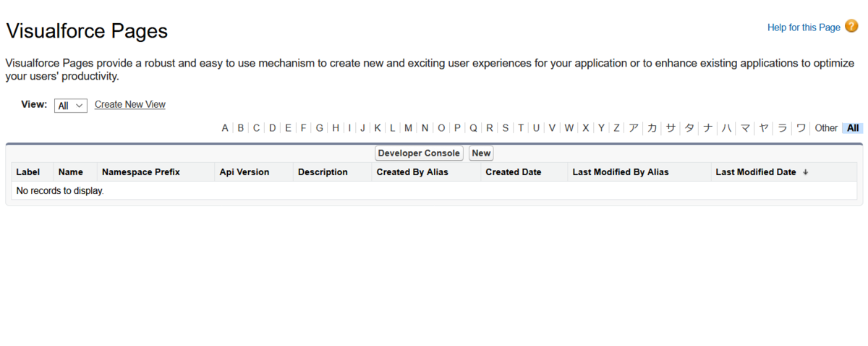Filter pages by letter C

coord(256,128)
